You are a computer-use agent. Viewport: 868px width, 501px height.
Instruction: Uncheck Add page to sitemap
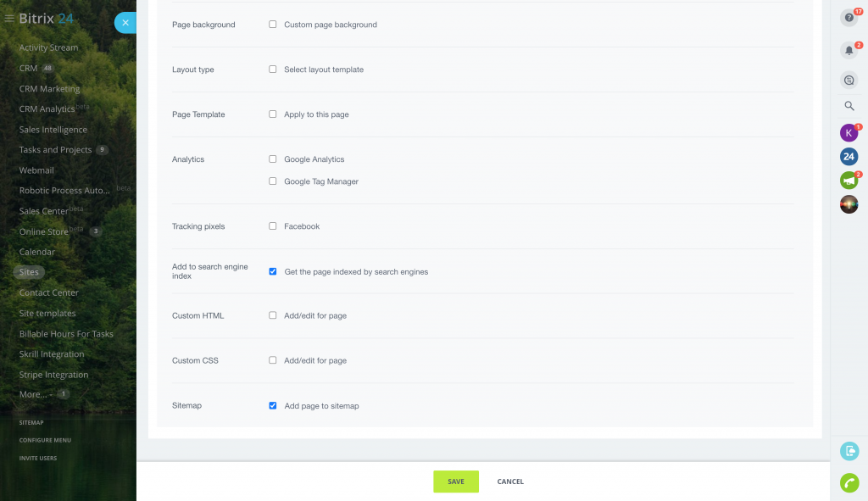click(273, 406)
